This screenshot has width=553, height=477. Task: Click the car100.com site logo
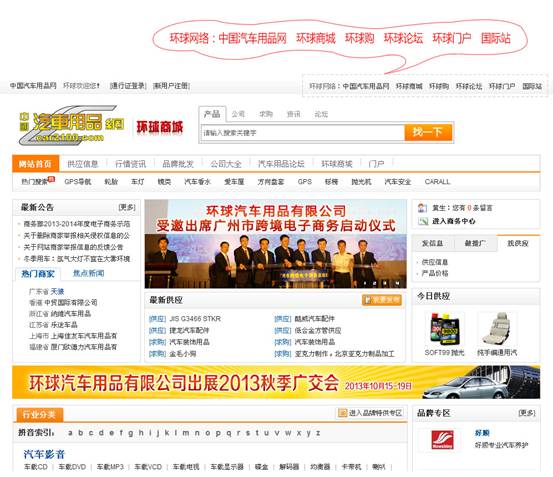72,126
